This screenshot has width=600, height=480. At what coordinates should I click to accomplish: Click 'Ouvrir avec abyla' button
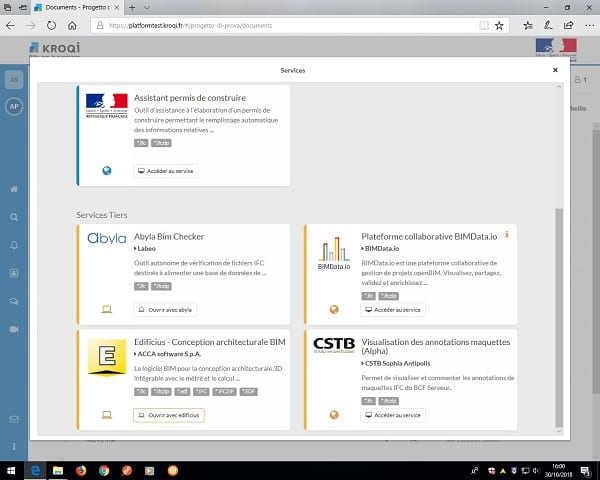click(165, 310)
